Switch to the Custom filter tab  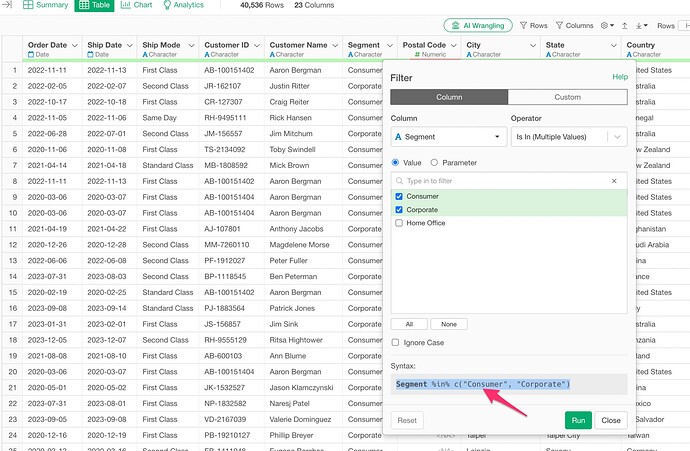pos(566,96)
